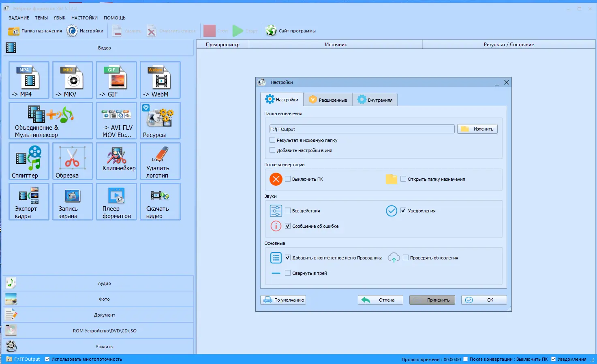
Task: Click the Папка назначения toolbar button
Action: pyautogui.click(x=35, y=31)
